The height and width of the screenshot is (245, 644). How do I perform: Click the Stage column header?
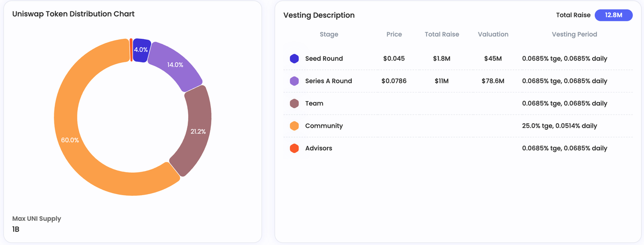(329, 34)
